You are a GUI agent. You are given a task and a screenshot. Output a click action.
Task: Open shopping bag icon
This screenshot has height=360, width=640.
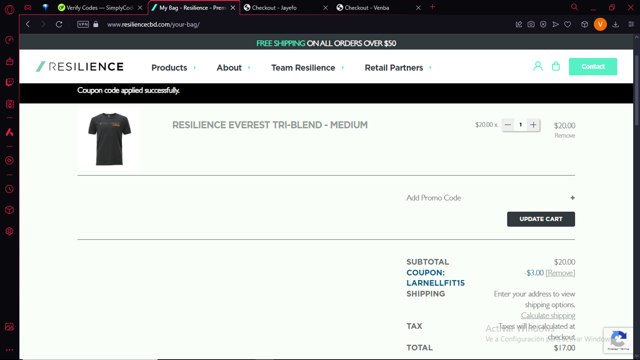pyautogui.click(x=556, y=66)
